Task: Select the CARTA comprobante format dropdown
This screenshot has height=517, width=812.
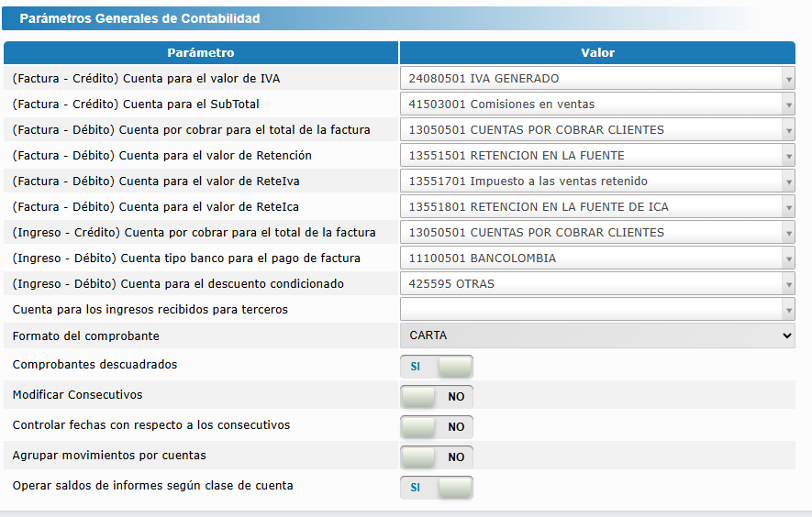Action: [597, 335]
